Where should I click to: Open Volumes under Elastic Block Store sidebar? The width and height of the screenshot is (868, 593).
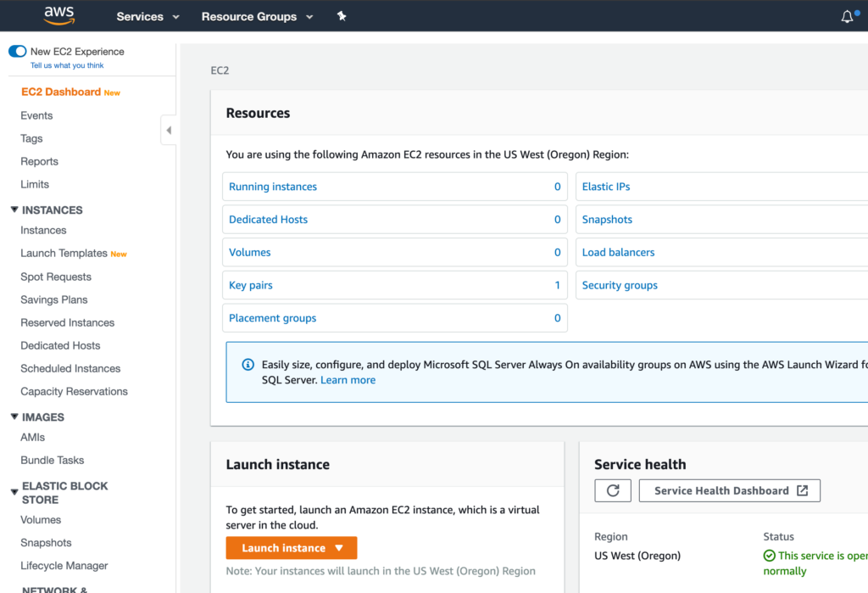pyautogui.click(x=41, y=520)
